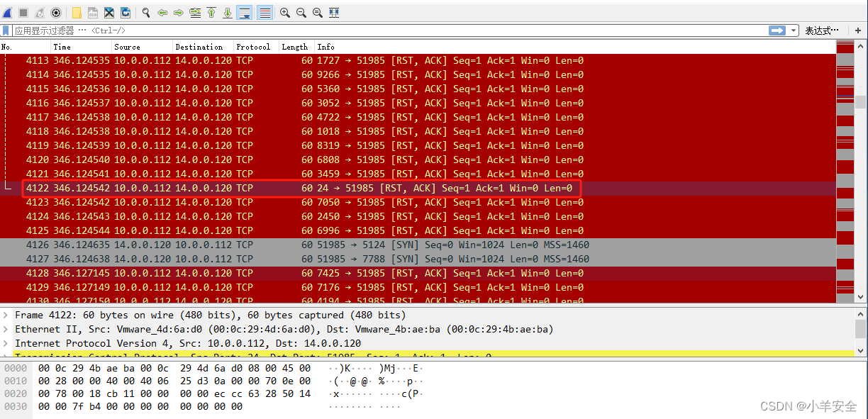Reload this capture file
The height and width of the screenshot is (419, 868).
coord(125,11)
